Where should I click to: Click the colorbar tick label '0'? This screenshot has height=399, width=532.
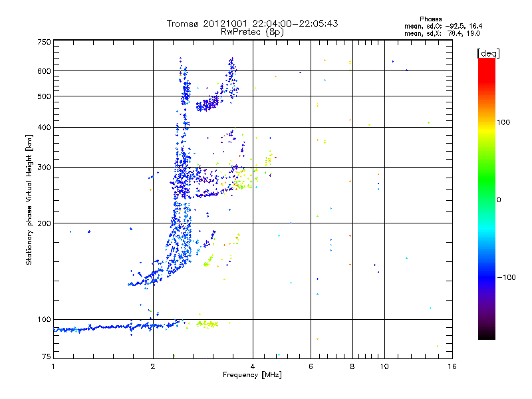click(x=499, y=199)
